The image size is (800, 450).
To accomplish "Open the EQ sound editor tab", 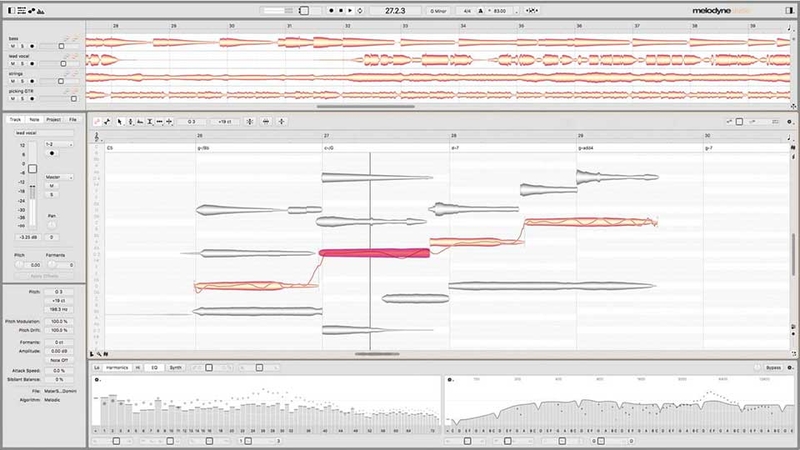I will (154, 367).
